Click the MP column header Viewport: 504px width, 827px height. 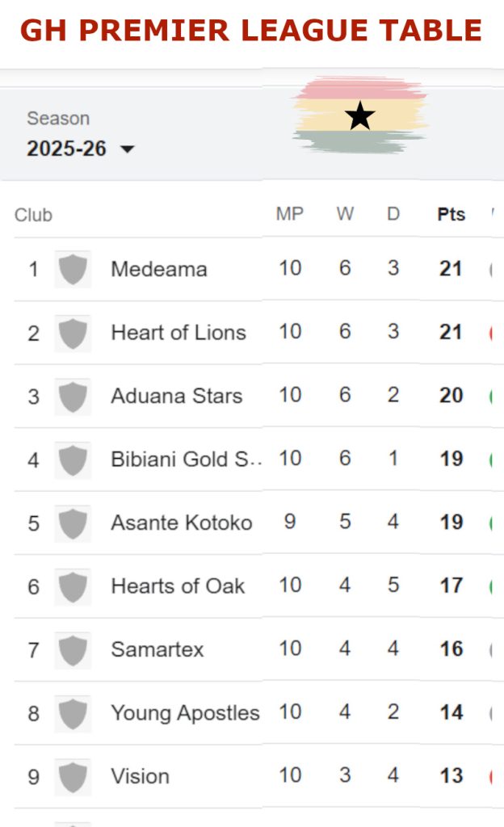tap(290, 215)
